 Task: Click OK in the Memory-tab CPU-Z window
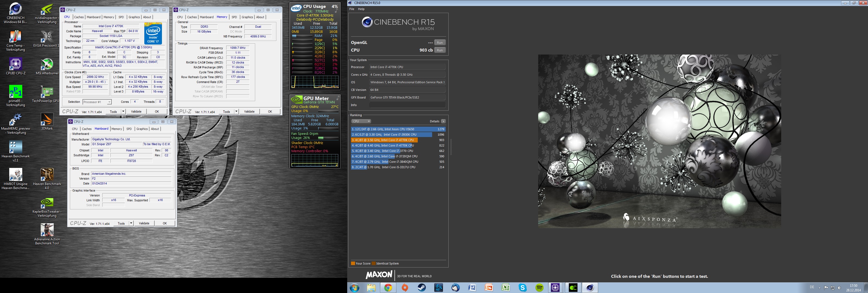[x=270, y=111]
